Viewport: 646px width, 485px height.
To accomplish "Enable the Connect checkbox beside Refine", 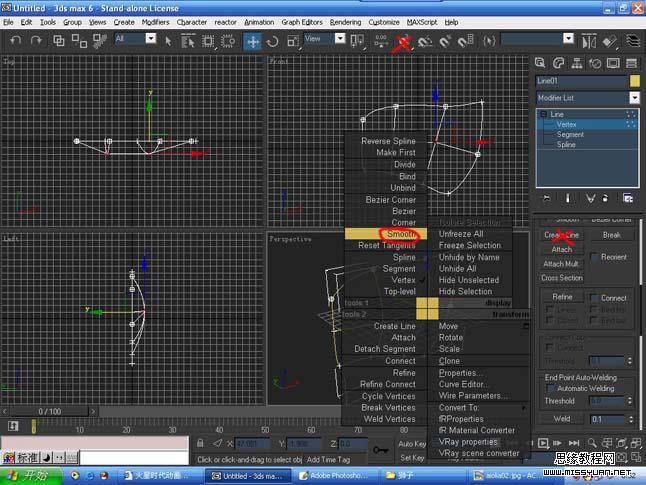I will (594, 298).
